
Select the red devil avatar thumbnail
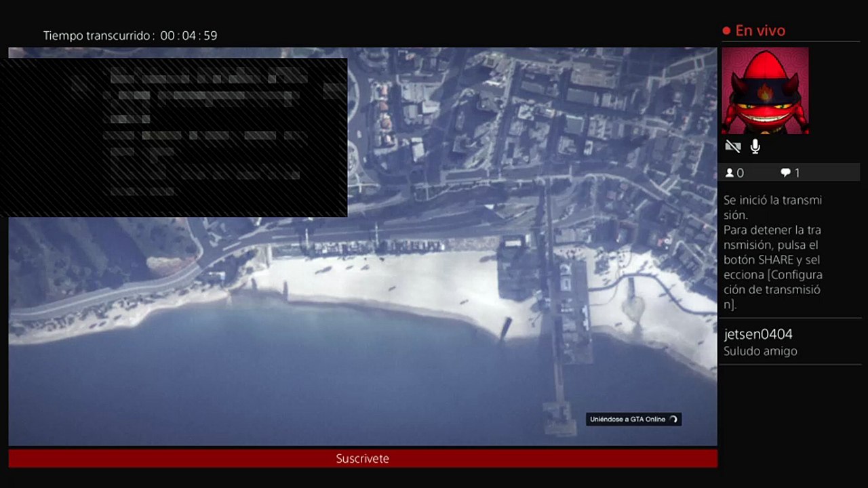tap(765, 91)
